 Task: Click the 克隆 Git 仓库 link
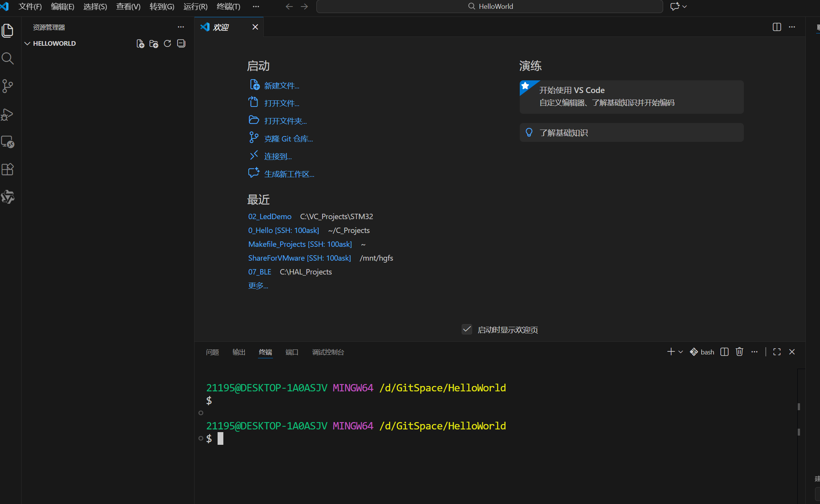click(288, 139)
